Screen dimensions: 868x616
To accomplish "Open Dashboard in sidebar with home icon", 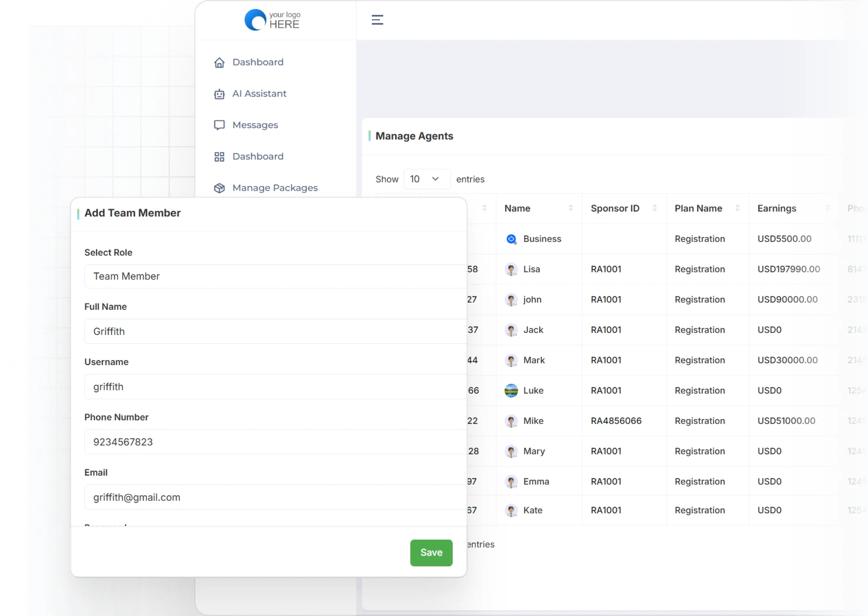I will point(258,62).
